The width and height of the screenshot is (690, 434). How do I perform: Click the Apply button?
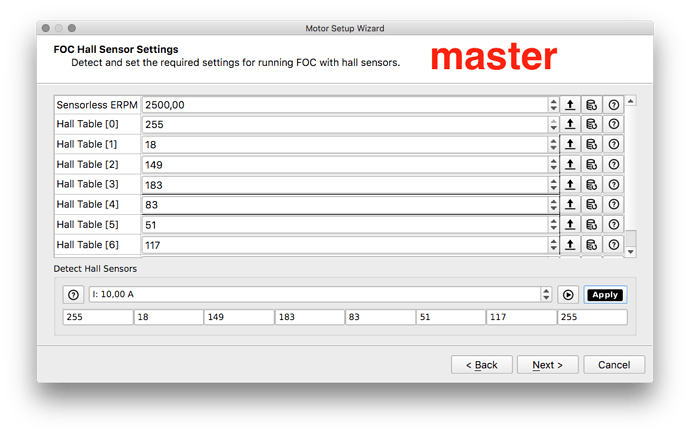tap(605, 294)
